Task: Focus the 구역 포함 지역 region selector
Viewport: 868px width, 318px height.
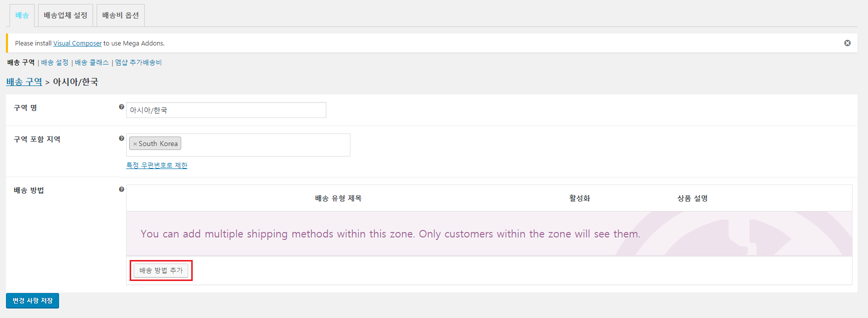Action: click(x=238, y=145)
